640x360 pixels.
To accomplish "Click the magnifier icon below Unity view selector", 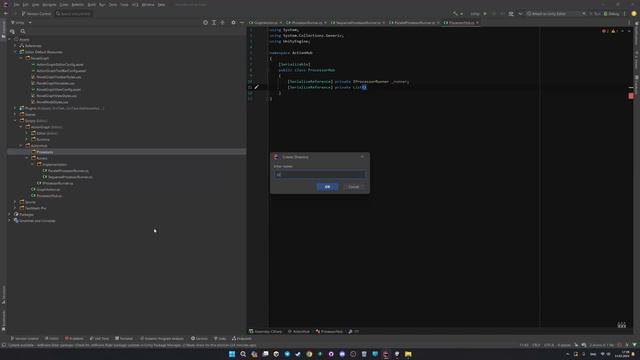I will [23, 31].
